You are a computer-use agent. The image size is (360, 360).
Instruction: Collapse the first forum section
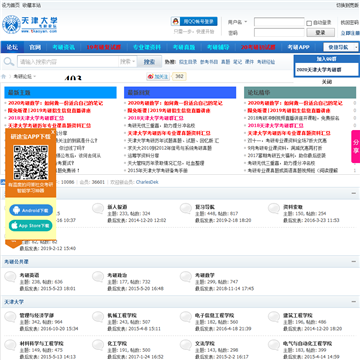pyautogui.click(x=354, y=193)
